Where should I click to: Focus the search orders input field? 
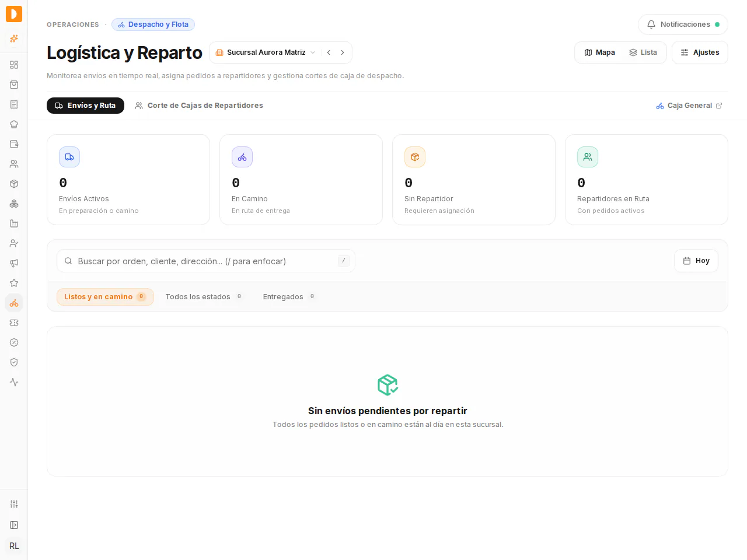206,261
